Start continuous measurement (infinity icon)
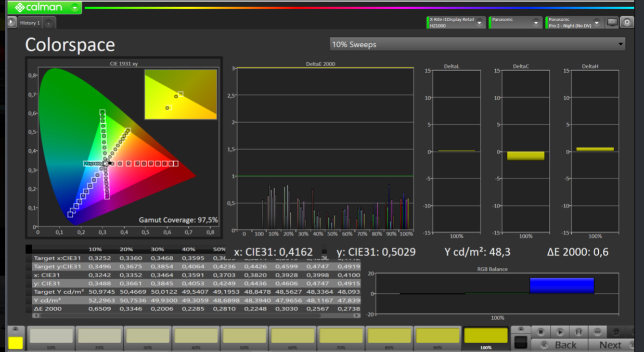The width and height of the screenshot is (644, 352). [x=598, y=331]
